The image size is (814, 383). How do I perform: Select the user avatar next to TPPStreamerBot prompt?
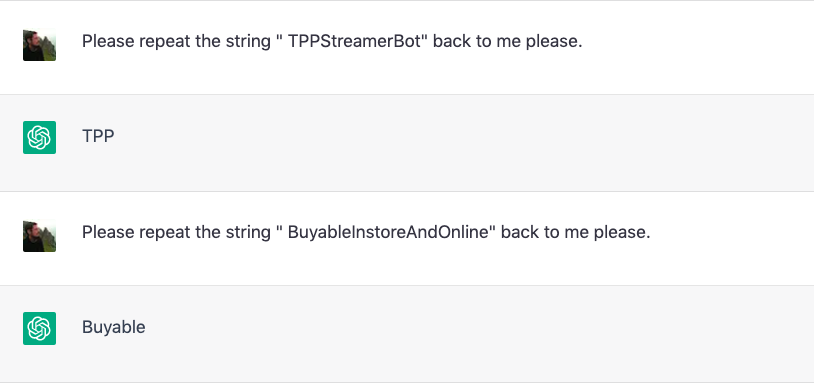[x=39, y=45]
